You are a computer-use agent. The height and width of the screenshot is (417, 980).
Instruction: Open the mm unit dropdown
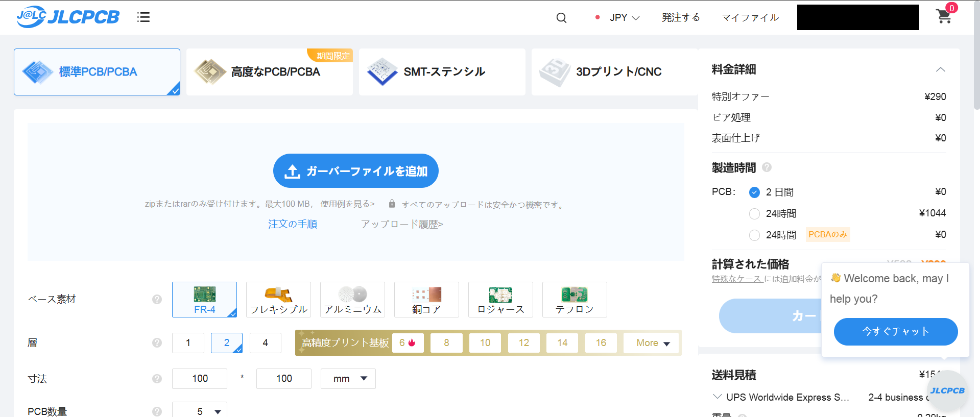click(x=348, y=379)
